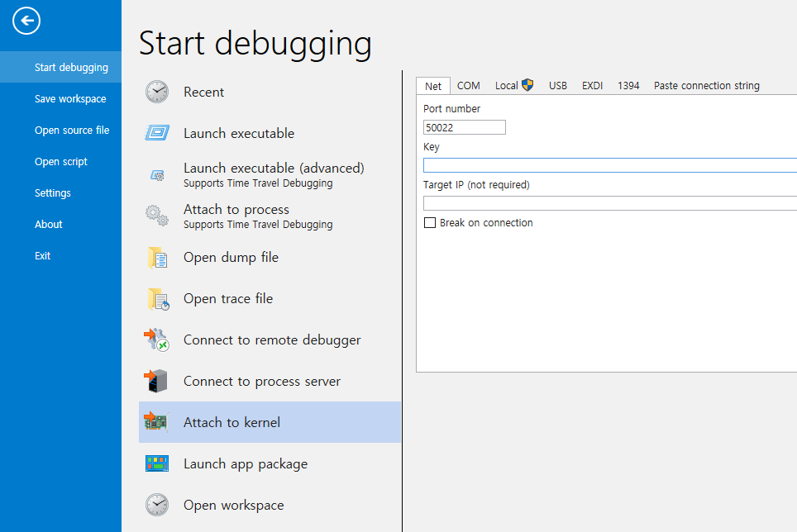Switch to the USB tab

click(557, 86)
